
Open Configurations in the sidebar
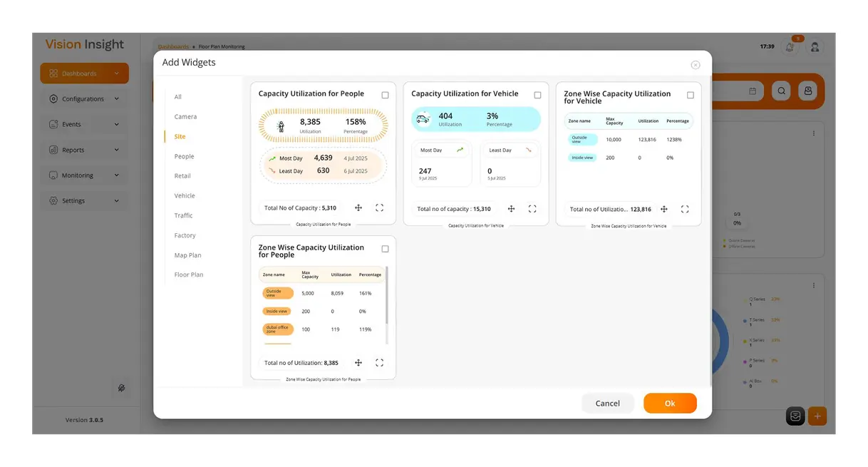(x=84, y=99)
